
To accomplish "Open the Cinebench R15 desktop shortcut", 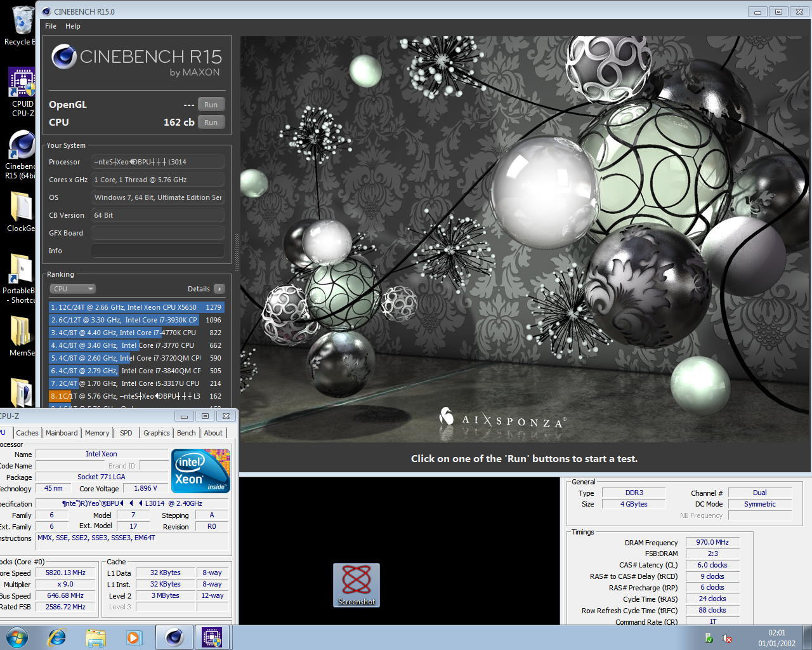I will click(x=22, y=154).
